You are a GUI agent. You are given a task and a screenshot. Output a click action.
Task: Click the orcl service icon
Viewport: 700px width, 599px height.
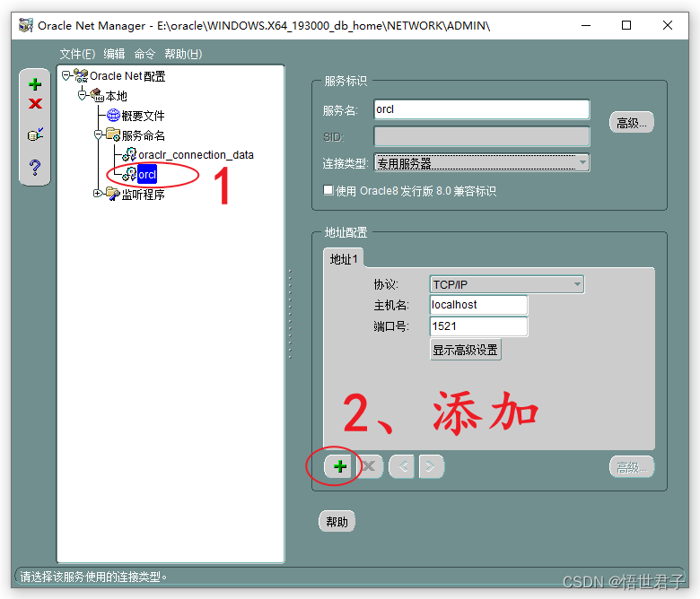pyautogui.click(x=129, y=174)
